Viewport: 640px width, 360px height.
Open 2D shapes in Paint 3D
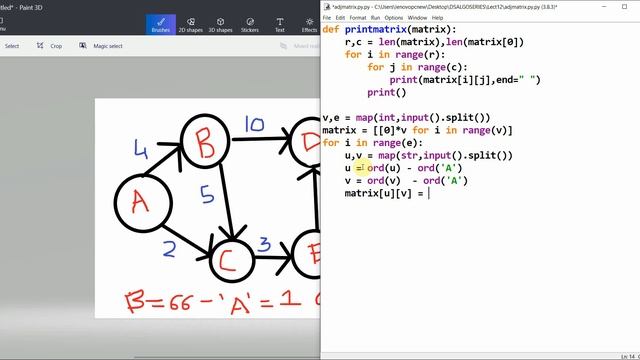191,24
